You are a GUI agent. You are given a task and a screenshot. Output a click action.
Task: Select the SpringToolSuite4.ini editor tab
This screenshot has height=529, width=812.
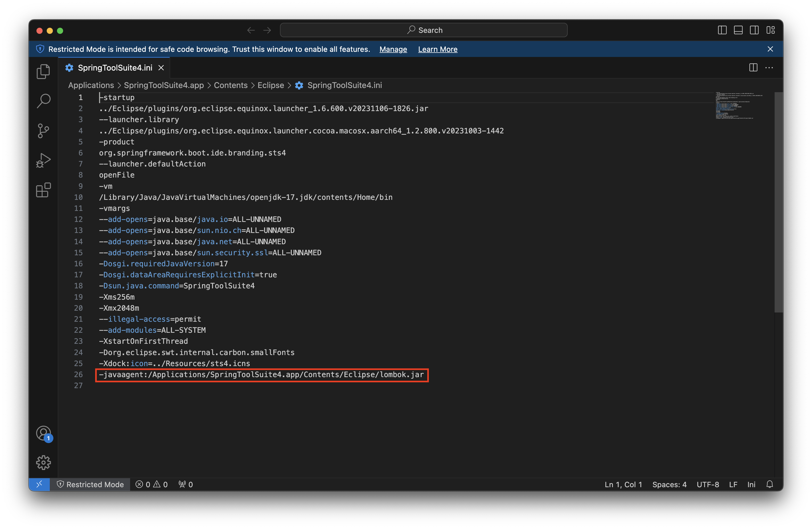[x=115, y=67]
